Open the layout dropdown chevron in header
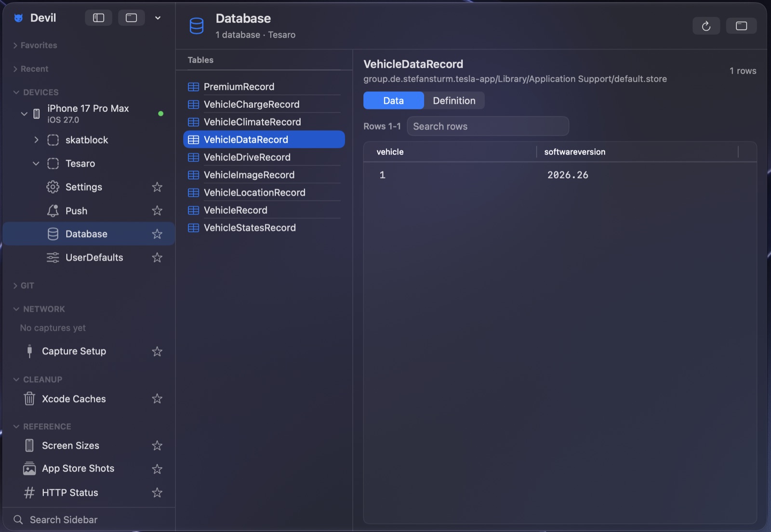 pyautogui.click(x=158, y=18)
